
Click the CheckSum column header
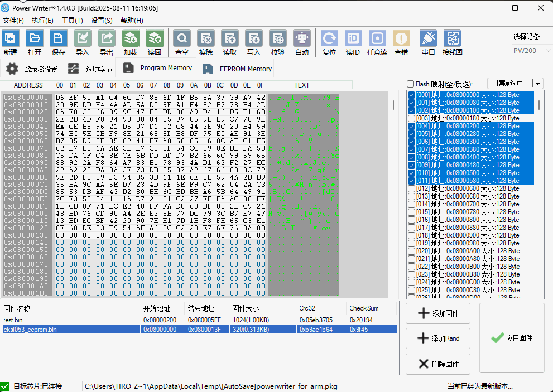click(371, 308)
